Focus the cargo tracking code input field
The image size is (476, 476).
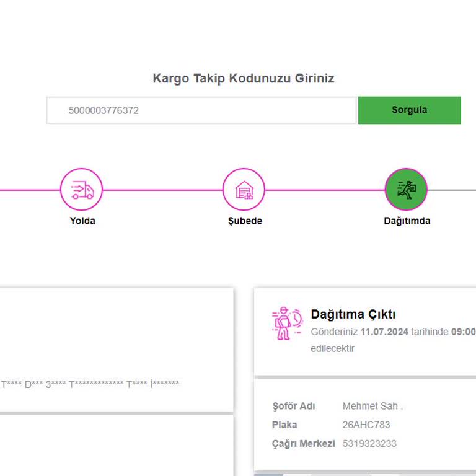(x=201, y=110)
